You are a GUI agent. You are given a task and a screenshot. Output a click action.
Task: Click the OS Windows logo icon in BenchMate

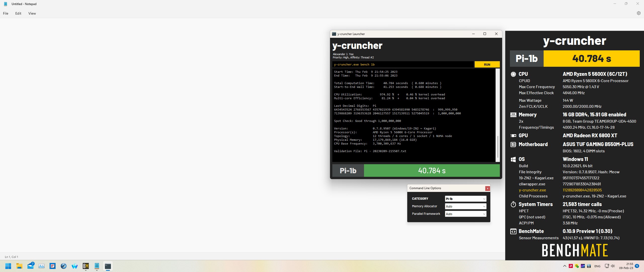tap(513, 159)
